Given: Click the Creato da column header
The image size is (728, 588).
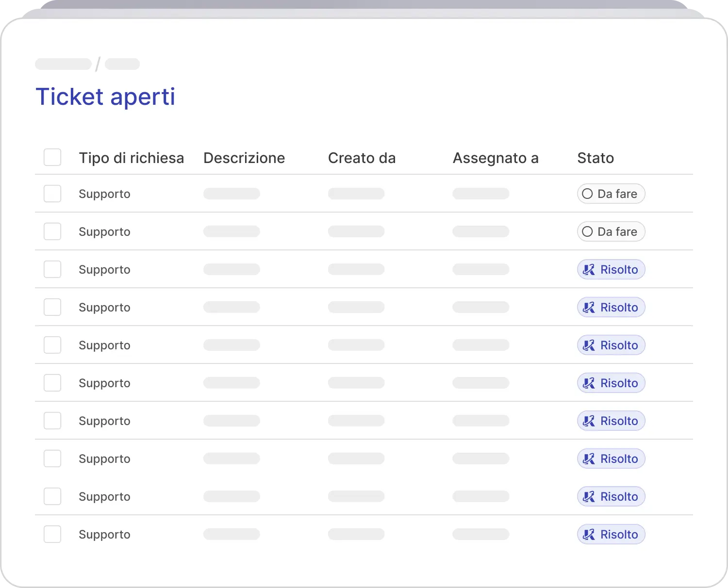Looking at the screenshot, I should (362, 158).
